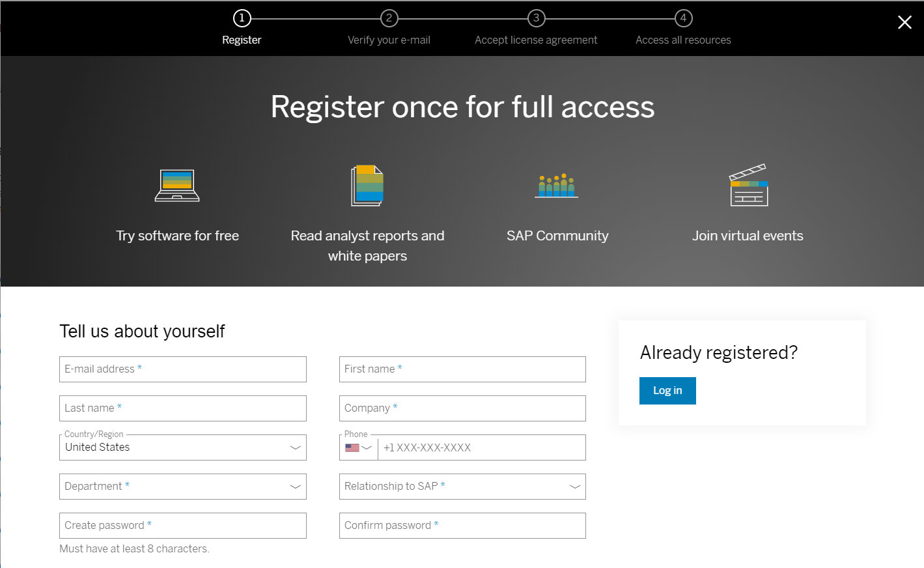The width and height of the screenshot is (924, 568).
Task: Open the phone country flag selector
Action: coord(358,447)
